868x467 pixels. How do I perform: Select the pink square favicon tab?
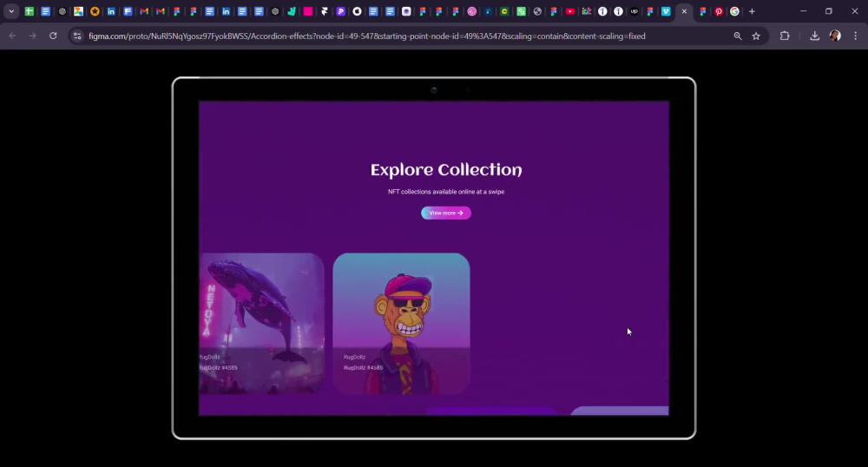pyautogui.click(x=308, y=11)
